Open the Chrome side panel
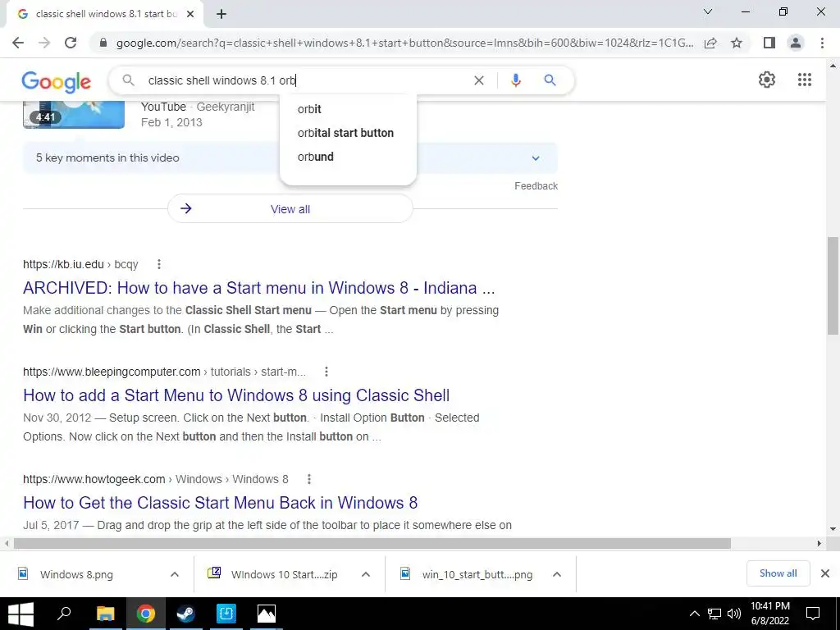The image size is (840, 630). coord(769,43)
